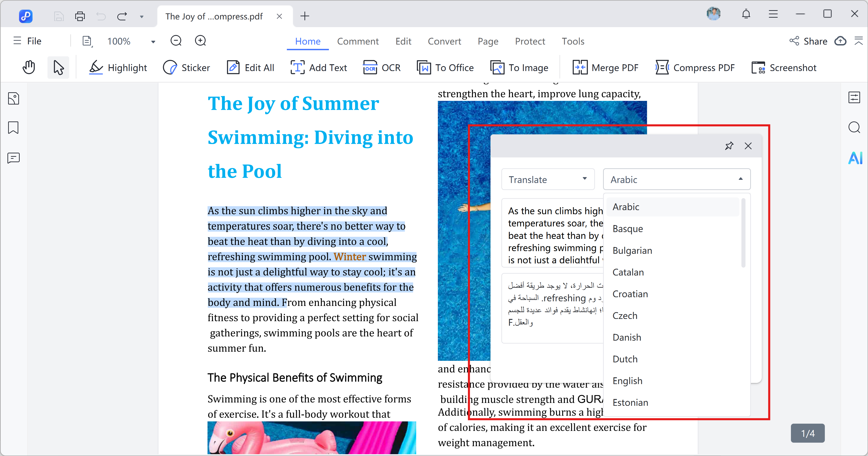Switch to the Convert tab
Image resolution: width=868 pixels, height=456 pixels.
tap(444, 41)
